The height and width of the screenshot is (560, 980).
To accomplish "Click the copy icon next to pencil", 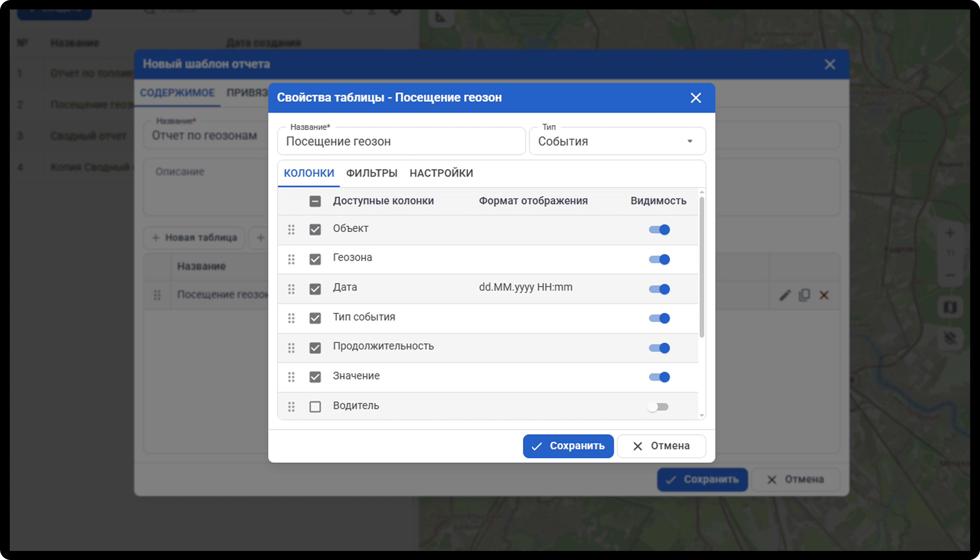I will pos(804,295).
